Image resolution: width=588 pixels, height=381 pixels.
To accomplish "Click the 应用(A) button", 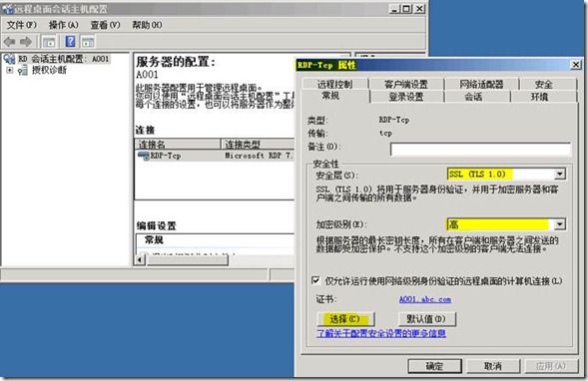I will (x=551, y=366).
